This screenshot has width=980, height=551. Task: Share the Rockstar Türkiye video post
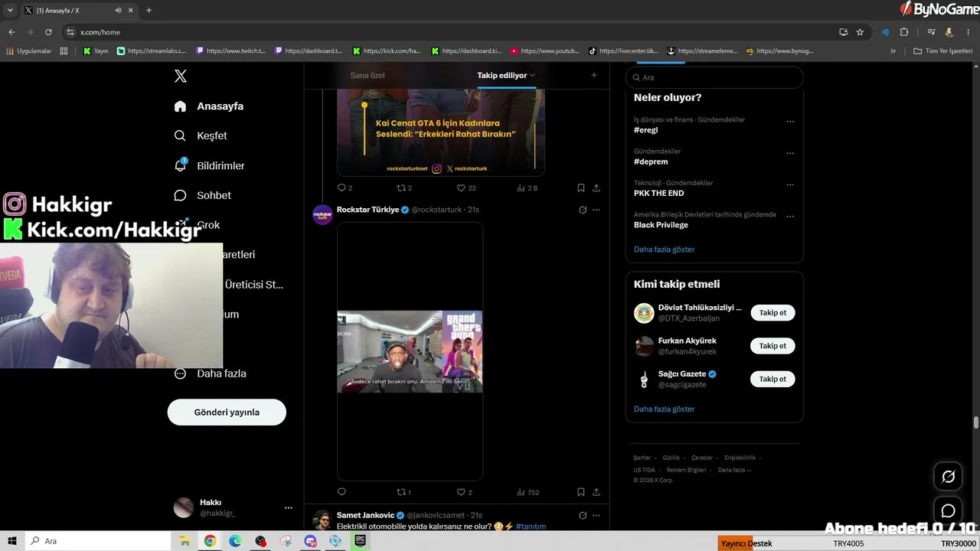(x=596, y=492)
